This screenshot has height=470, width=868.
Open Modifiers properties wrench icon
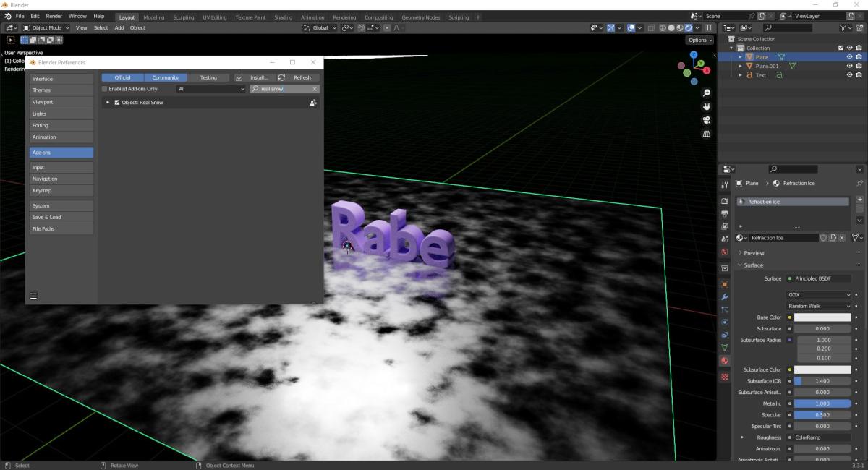pyautogui.click(x=724, y=297)
